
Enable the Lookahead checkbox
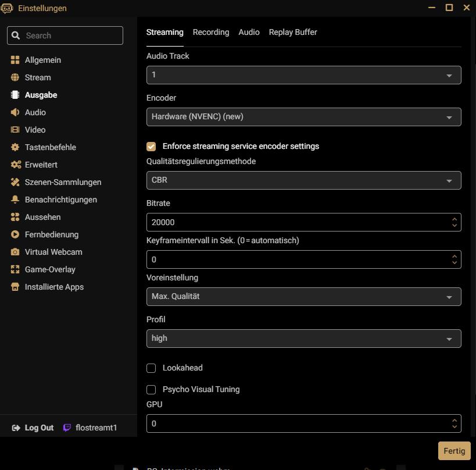pyautogui.click(x=151, y=368)
